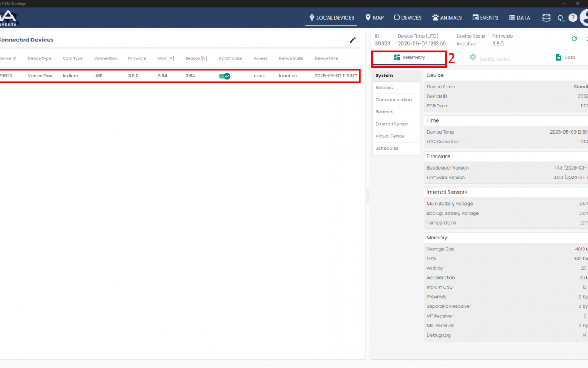This screenshot has height=368, width=588.
Task: Switch to the Data tab in device panel
Action: [x=565, y=57]
